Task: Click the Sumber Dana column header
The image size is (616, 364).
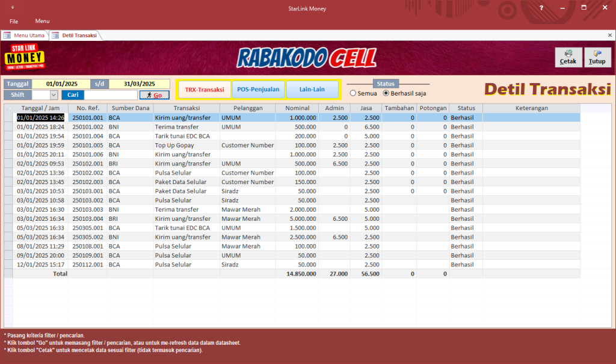Action: [131, 108]
